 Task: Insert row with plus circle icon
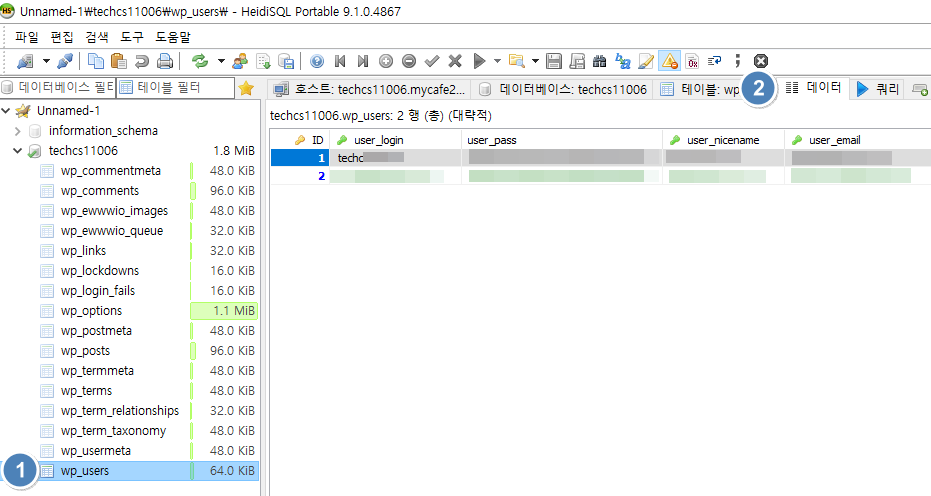386,61
